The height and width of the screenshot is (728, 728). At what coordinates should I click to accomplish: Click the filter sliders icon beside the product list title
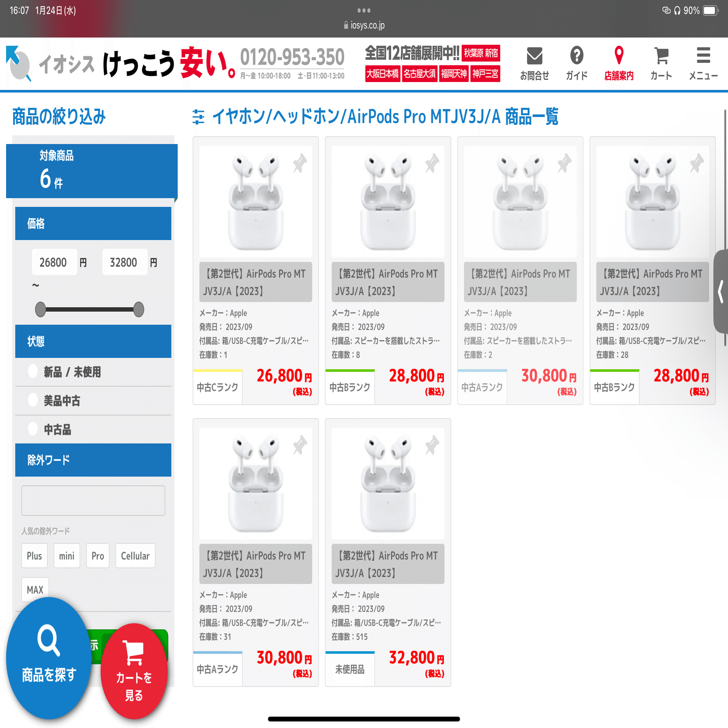199,117
